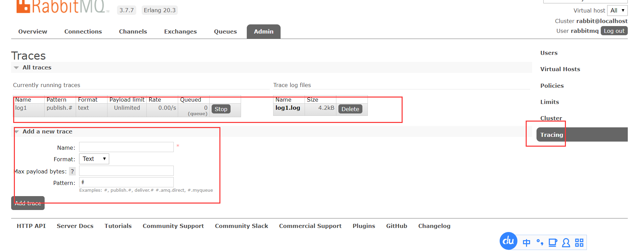Open the Changelog footer link
The width and height of the screenshot is (644, 252).
click(x=434, y=226)
